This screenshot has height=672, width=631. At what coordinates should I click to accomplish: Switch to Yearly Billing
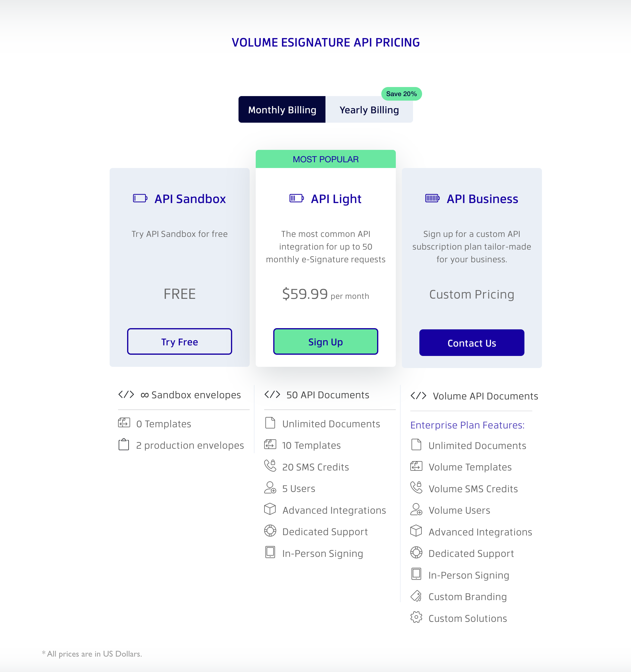[x=369, y=109]
